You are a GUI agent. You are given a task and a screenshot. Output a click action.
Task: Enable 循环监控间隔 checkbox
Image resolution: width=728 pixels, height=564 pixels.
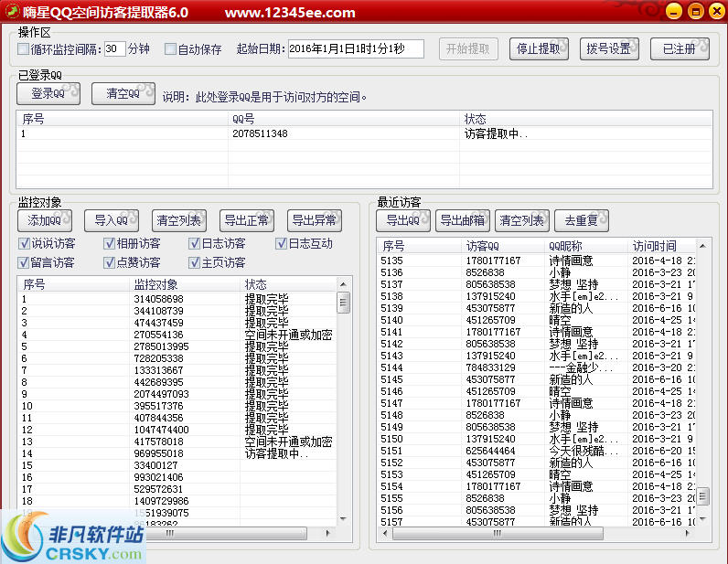point(23,48)
